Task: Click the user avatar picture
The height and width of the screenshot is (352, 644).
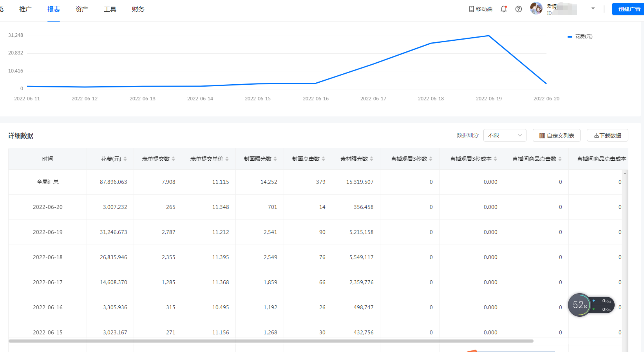Action: click(x=536, y=8)
